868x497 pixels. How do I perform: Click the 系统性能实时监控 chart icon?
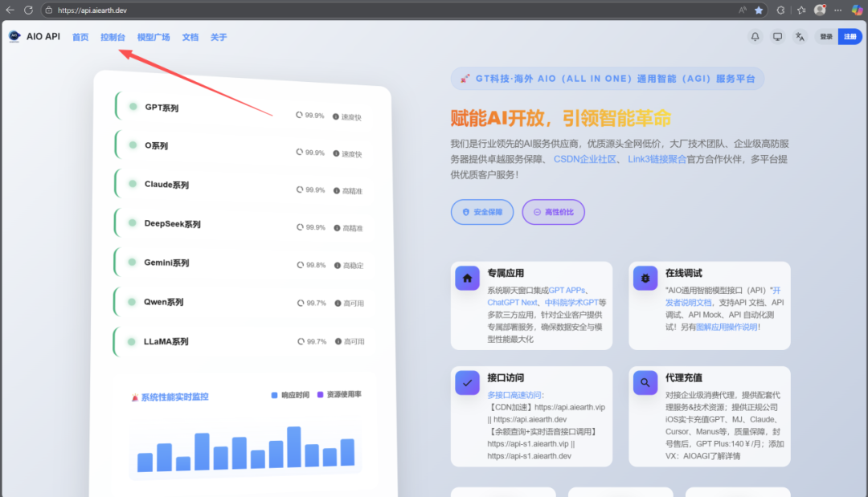(134, 397)
